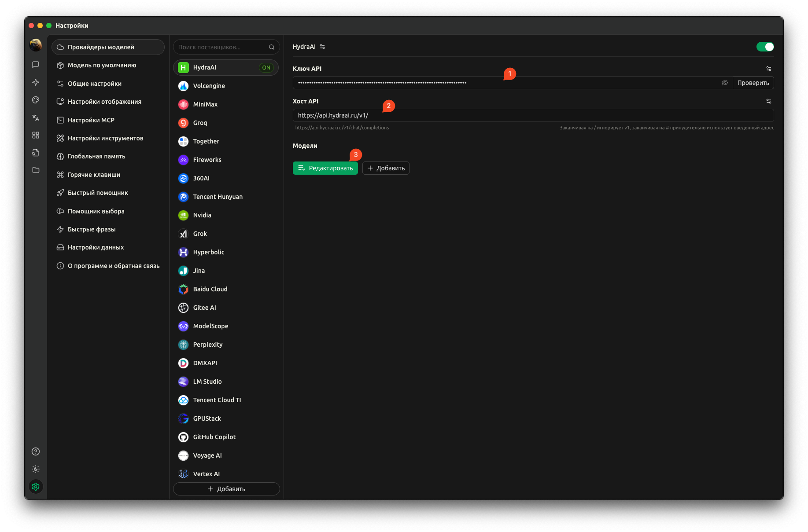
Task: Select Fireworks provider
Action: 226,160
